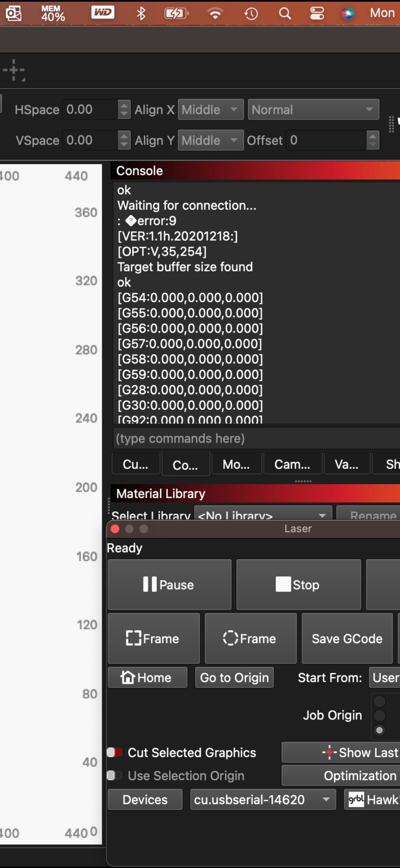Screen dimensions: 400x868
Task: Switch to the Cu... tab
Action: point(136,464)
